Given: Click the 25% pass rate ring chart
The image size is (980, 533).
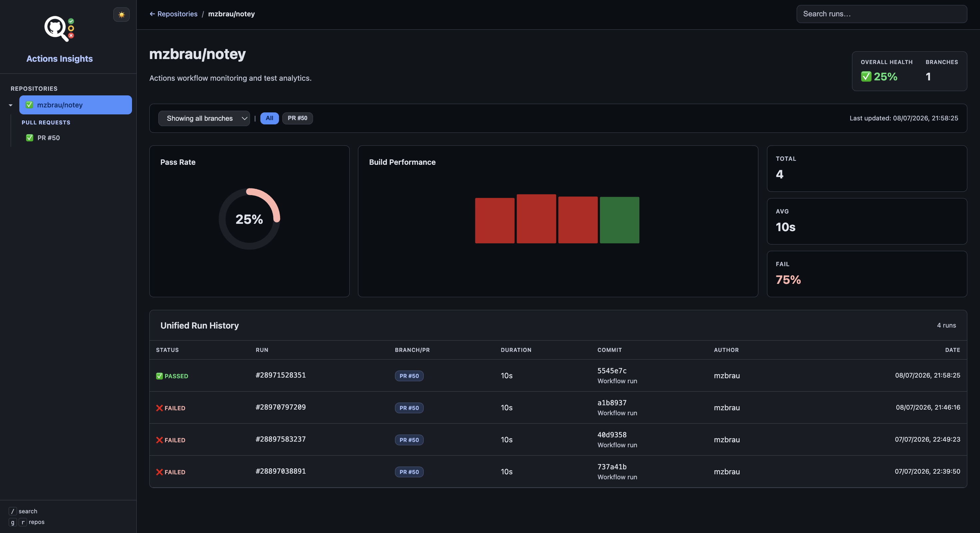Looking at the screenshot, I should 249,219.
